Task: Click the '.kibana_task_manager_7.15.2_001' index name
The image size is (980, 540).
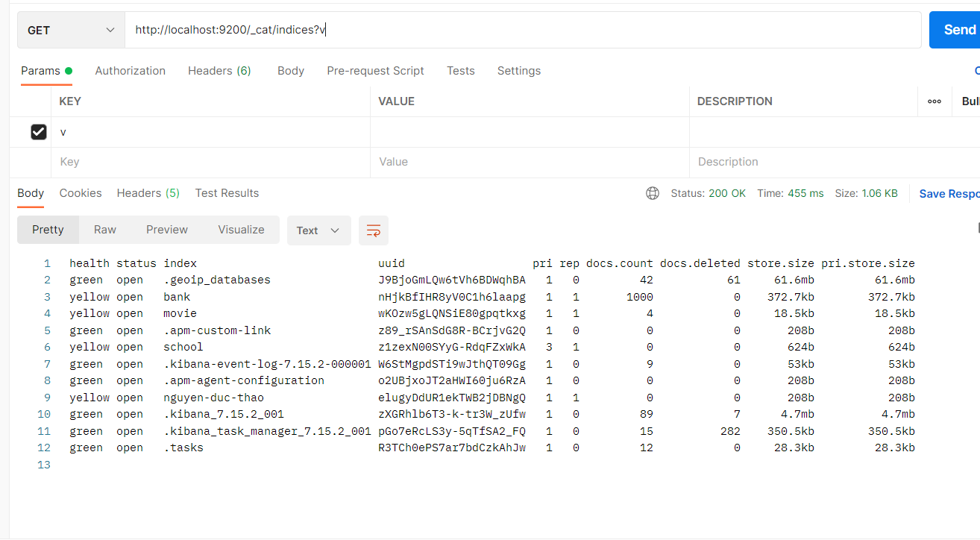Action: (267, 431)
